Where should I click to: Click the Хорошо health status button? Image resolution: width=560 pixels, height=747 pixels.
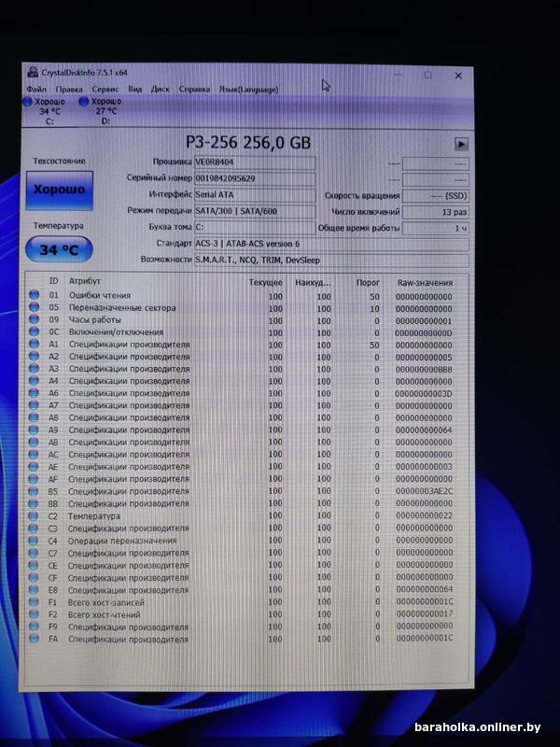tap(59, 190)
